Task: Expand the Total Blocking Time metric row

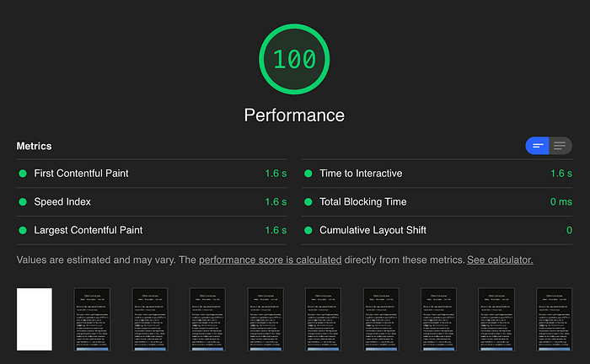Action: 437,202
